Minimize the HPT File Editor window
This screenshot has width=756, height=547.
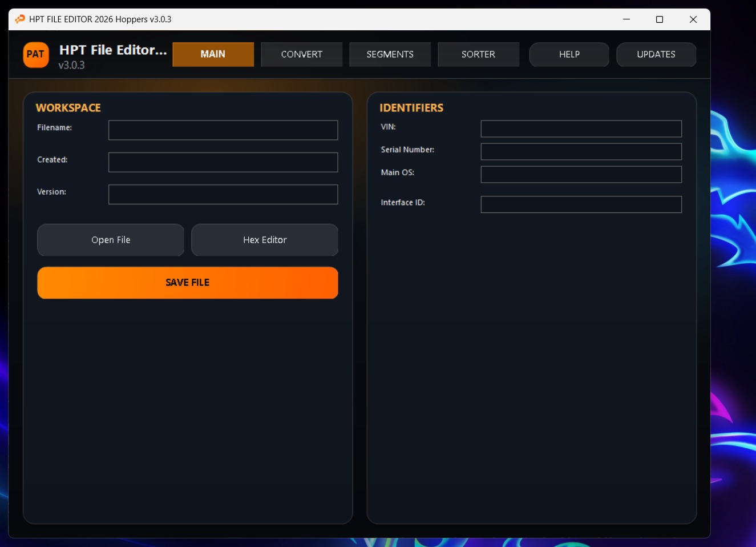626,19
